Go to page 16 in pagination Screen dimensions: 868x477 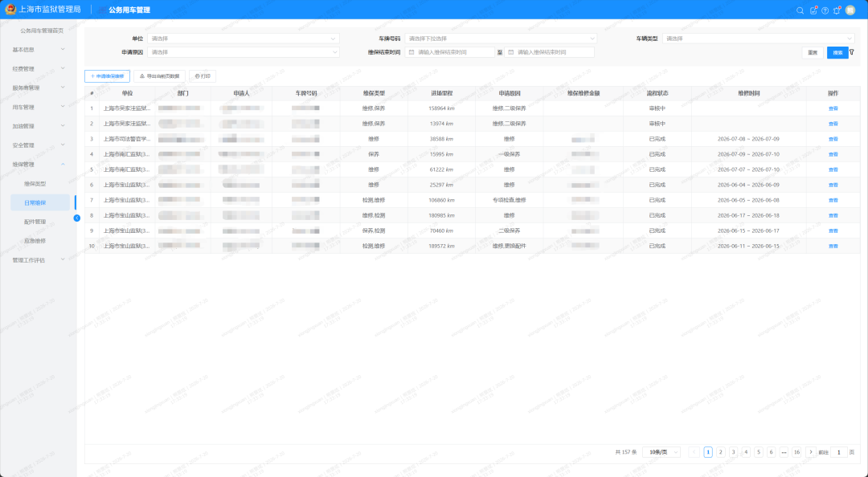(796, 452)
